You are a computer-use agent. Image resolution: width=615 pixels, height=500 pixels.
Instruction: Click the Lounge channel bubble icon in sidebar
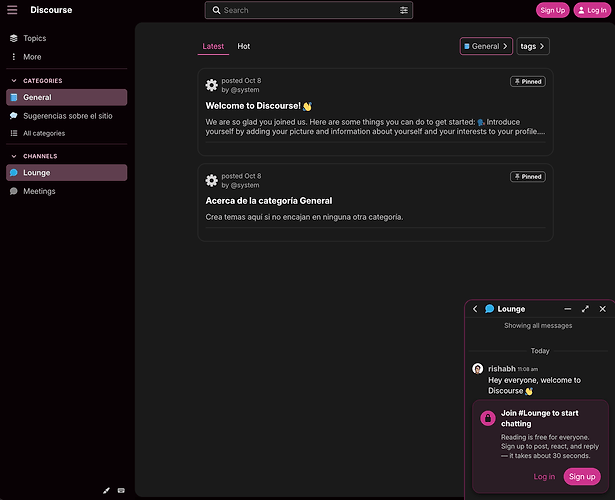[x=14, y=173]
